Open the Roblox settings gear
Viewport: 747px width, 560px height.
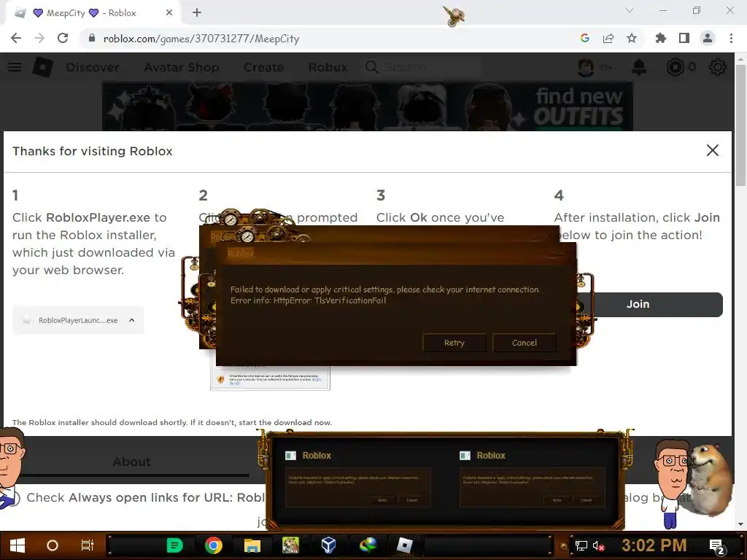[718, 67]
